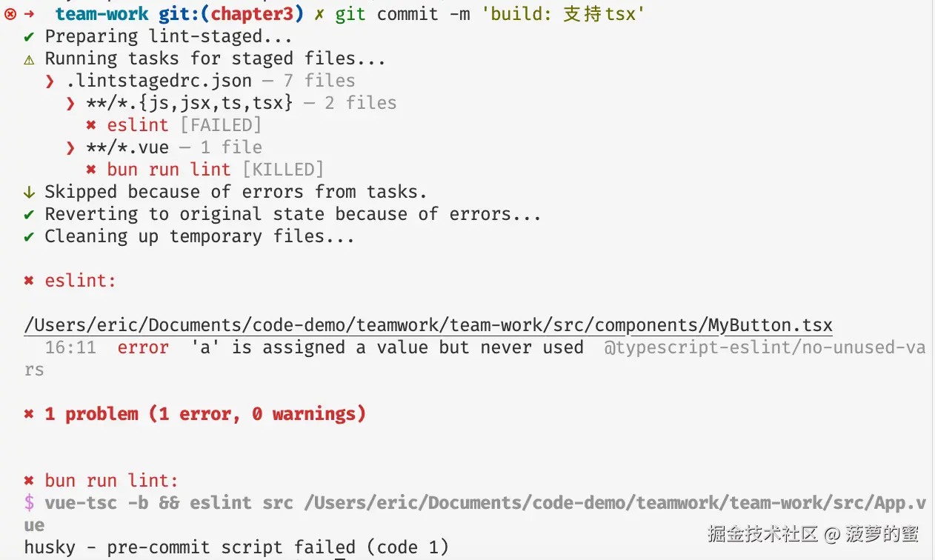Collapse the **/*.{js,jsx,ts,tsx} task chevron

[70, 103]
